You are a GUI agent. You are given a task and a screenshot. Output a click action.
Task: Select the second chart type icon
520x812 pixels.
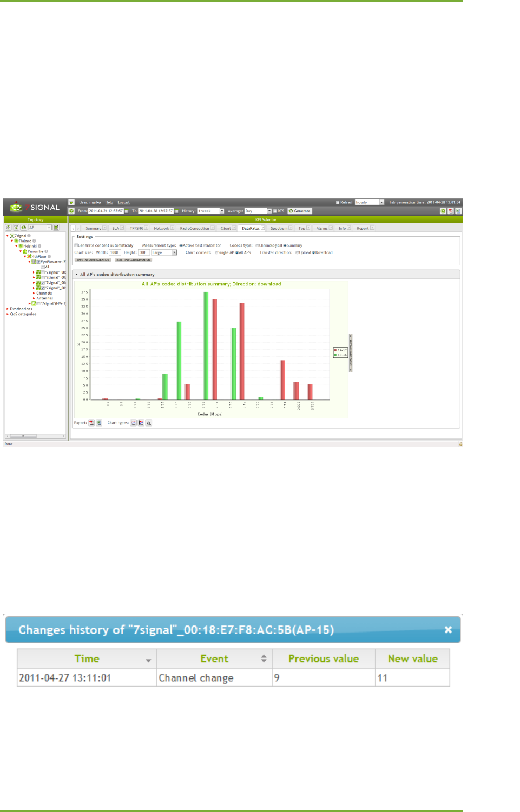click(141, 423)
